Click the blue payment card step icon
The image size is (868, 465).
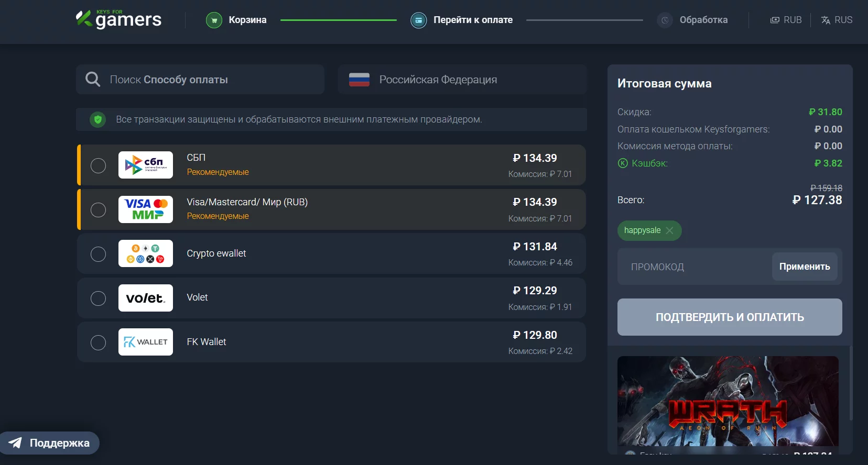(x=418, y=20)
